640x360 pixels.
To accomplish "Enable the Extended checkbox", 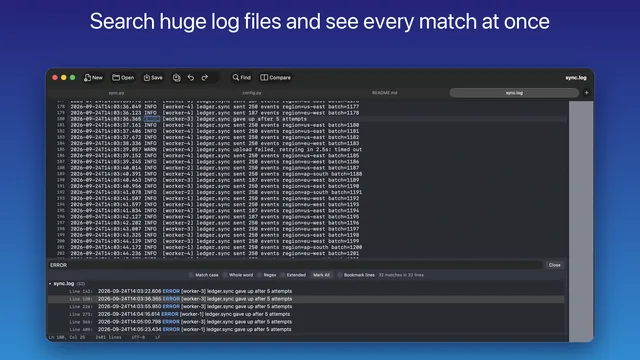I will click(282, 275).
